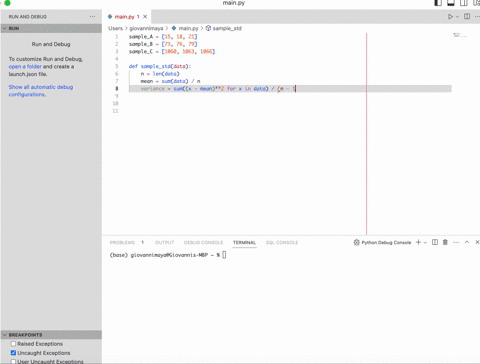The width and height of the screenshot is (480, 364).
Task: Maximize the panel with the caret icon
Action: point(467,242)
